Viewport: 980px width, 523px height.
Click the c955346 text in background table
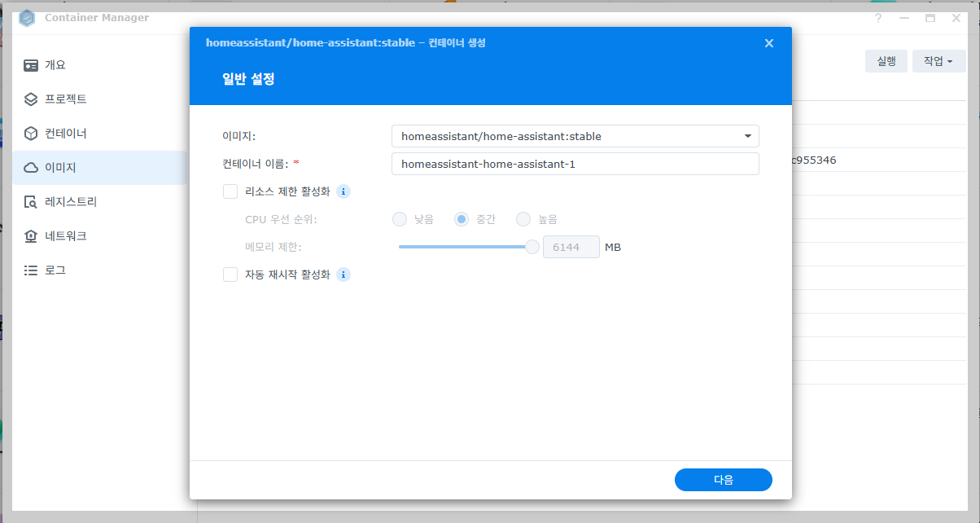tap(814, 160)
